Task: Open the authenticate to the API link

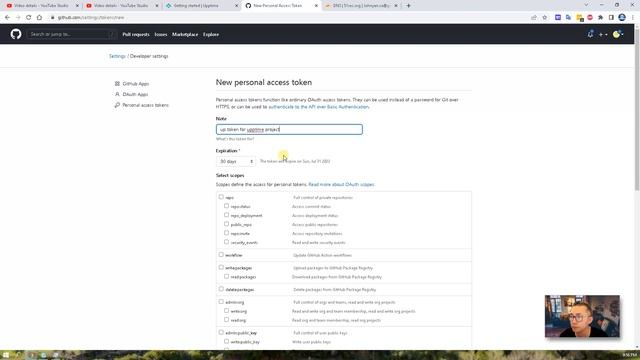Action: 319,107
